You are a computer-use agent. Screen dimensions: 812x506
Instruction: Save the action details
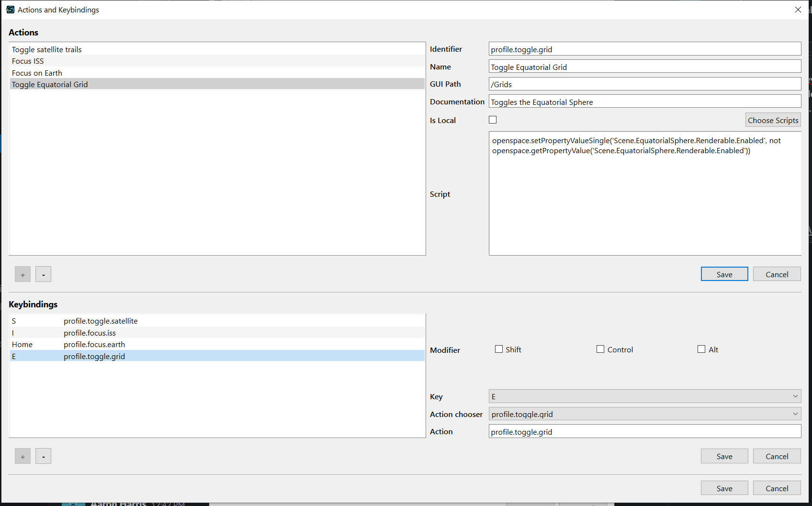(724, 274)
